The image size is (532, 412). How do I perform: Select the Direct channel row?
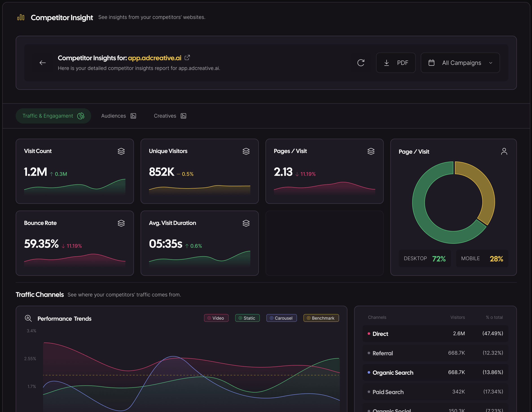point(435,334)
